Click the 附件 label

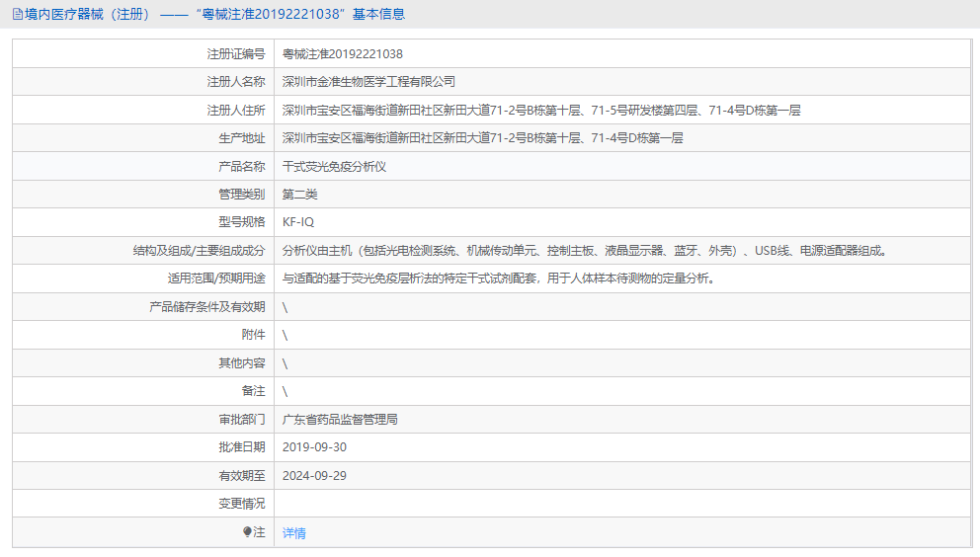tap(254, 335)
